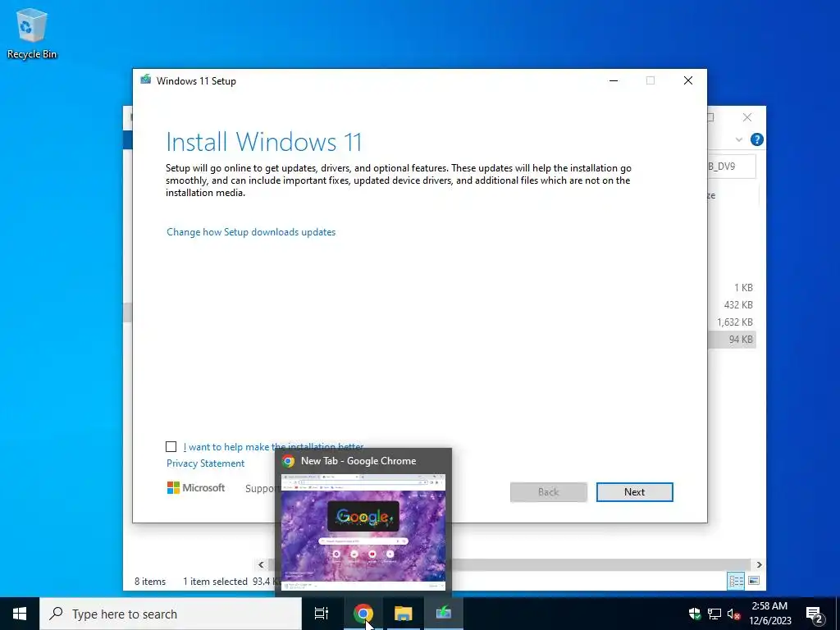
Task: Click the 'Type here to search' box
Action: click(x=171, y=614)
